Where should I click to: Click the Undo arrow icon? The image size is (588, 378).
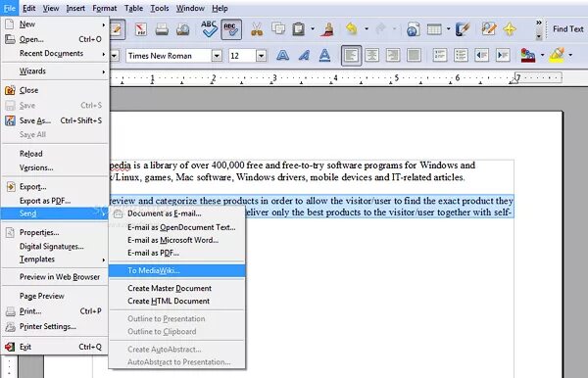pos(352,29)
